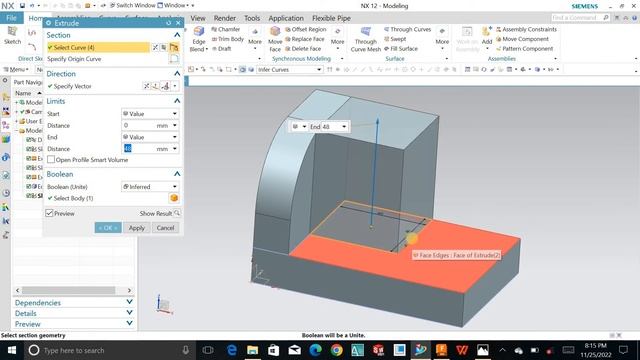The image size is (640, 360).
Task: Collapse the Section group
Action: pos(177,35)
